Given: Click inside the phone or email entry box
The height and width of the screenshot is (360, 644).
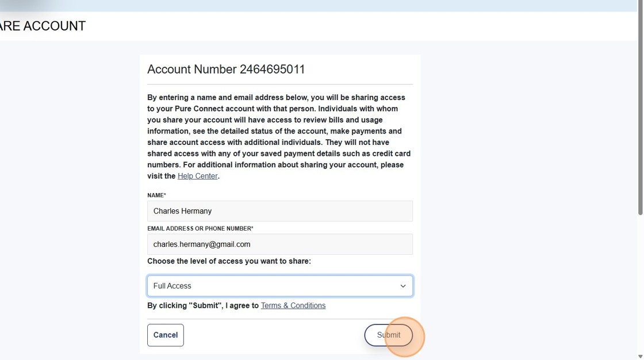Looking at the screenshot, I should pyautogui.click(x=280, y=244).
